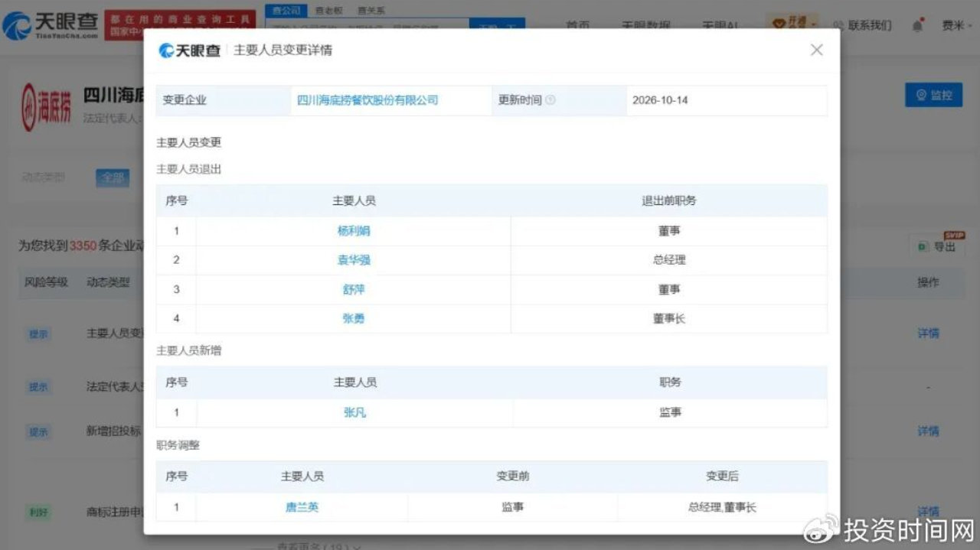
Task: Click the 变更前 column header
Action: (513, 476)
